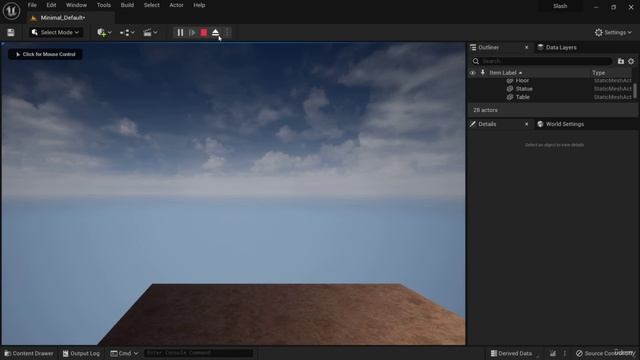Screen dimensions: 640x360
Task: Eject from the player controller
Action: [x=216, y=33]
